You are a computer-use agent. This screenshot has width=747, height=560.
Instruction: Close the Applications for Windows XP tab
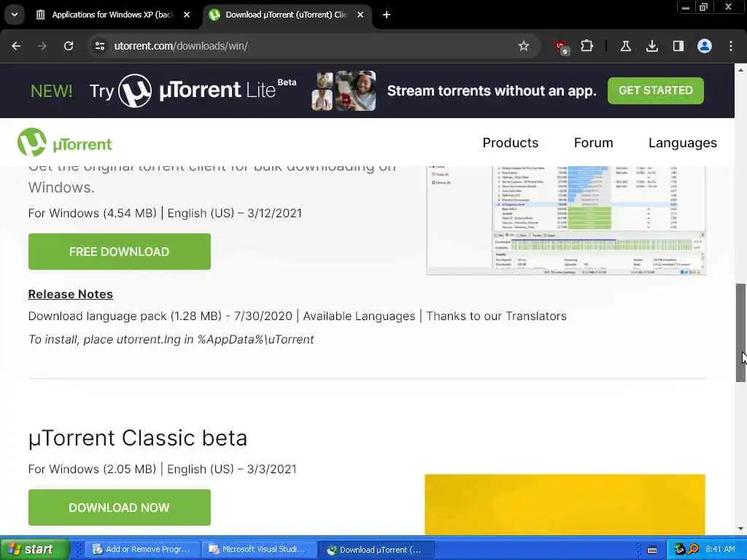click(187, 15)
